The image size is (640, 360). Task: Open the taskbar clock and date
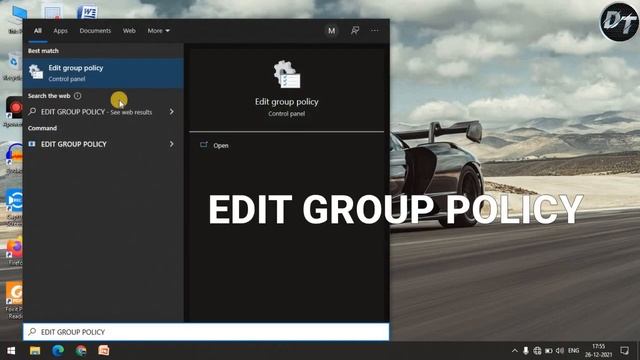[x=598, y=351]
